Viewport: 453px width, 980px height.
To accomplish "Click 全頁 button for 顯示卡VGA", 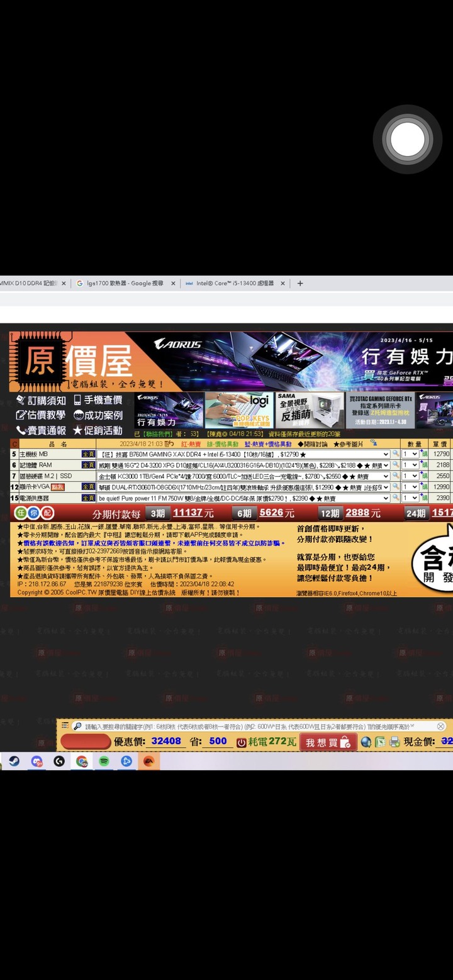I will [88, 487].
